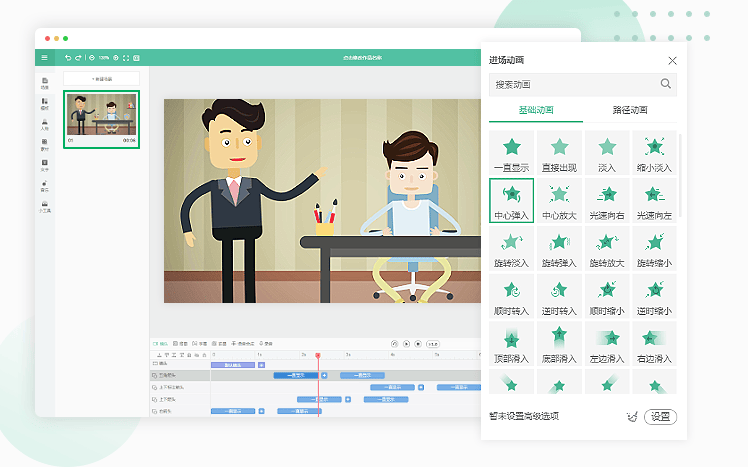Click the 新建场景 add scene button
This screenshot has height=467, width=748.
click(x=102, y=78)
